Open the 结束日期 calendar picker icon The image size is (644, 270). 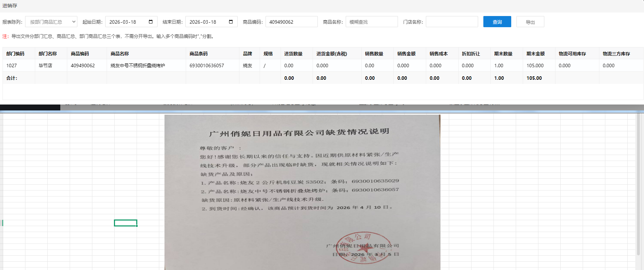[231, 22]
